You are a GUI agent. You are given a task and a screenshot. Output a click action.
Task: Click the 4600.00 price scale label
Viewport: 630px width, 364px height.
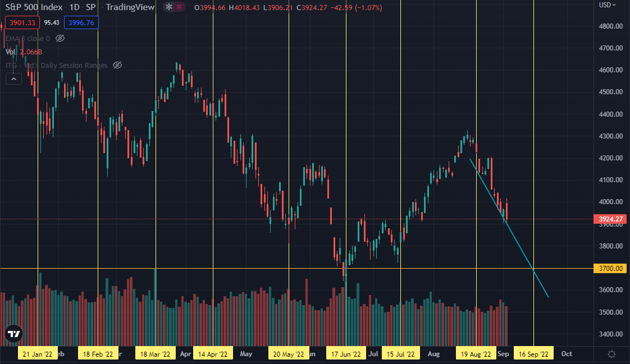(611, 70)
